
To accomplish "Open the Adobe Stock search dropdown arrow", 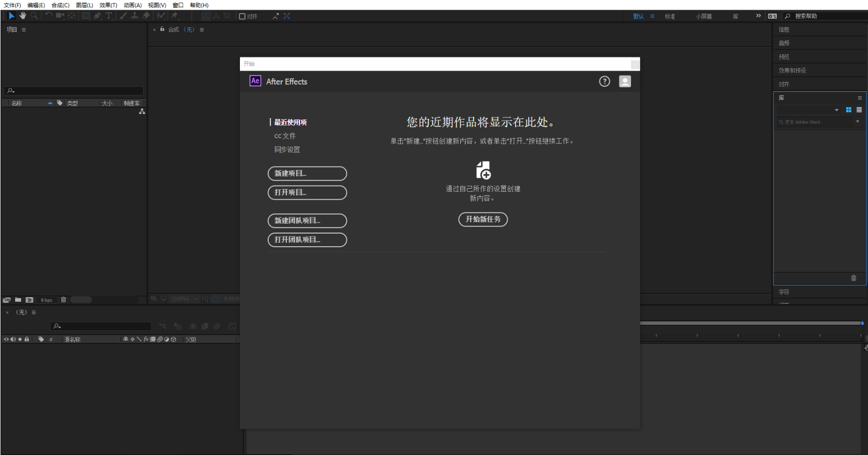I will [x=857, y=122].
